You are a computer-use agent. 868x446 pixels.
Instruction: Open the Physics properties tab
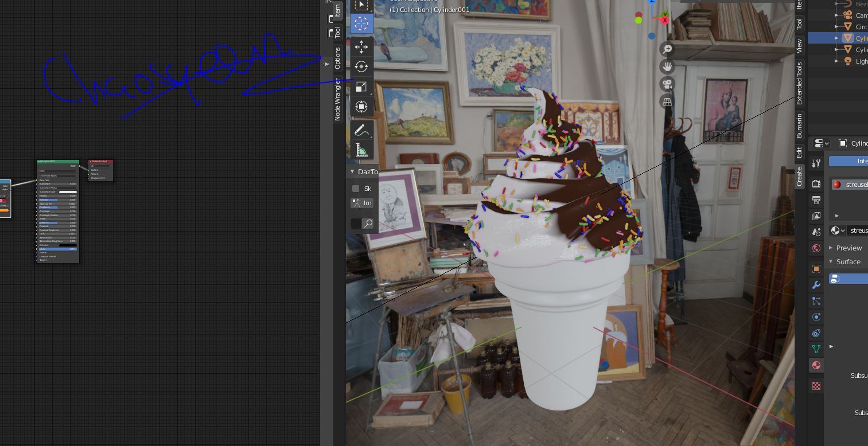816,317
